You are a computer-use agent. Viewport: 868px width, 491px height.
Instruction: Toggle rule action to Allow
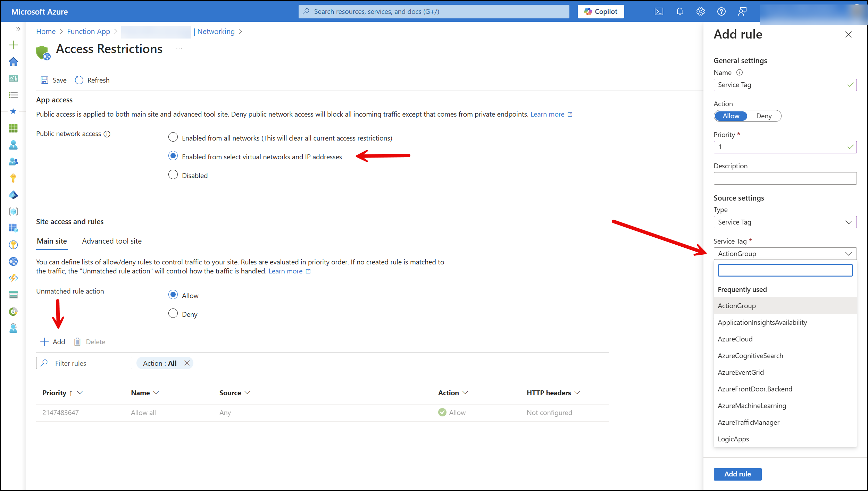[731, 116]
